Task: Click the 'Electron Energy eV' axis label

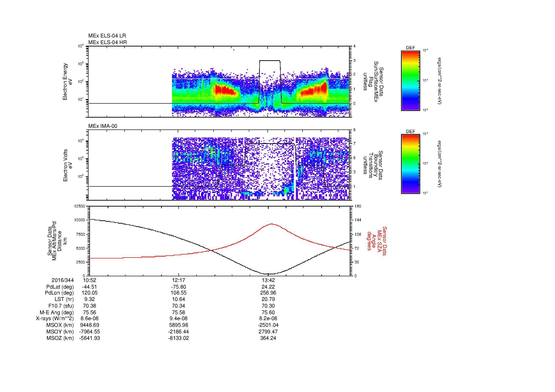Action: (x=67, y=82)
